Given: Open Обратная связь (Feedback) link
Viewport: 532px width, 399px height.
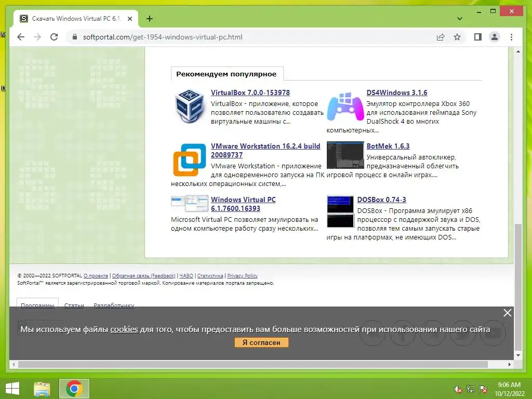Looking at the screenshot, I should tap(143, 276).
